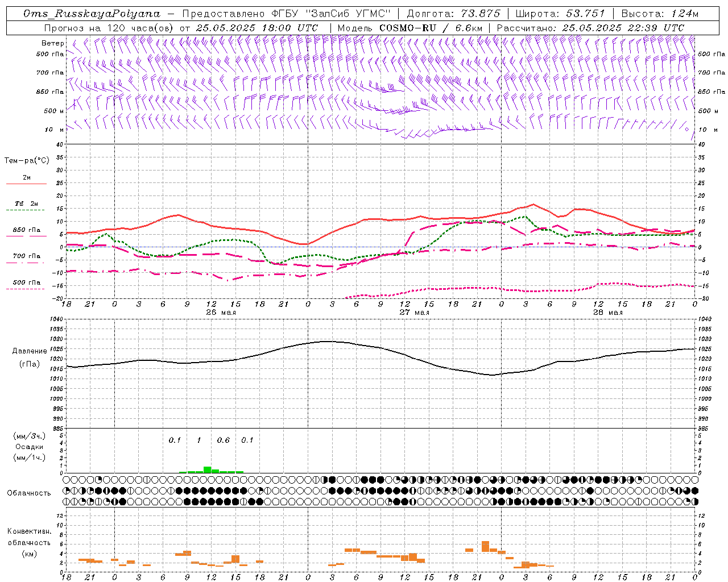Click the forecast start time 25.05.2025 18:00 UTC
The height and width of the screenshot is (582, 728).
tap(257, 28)
